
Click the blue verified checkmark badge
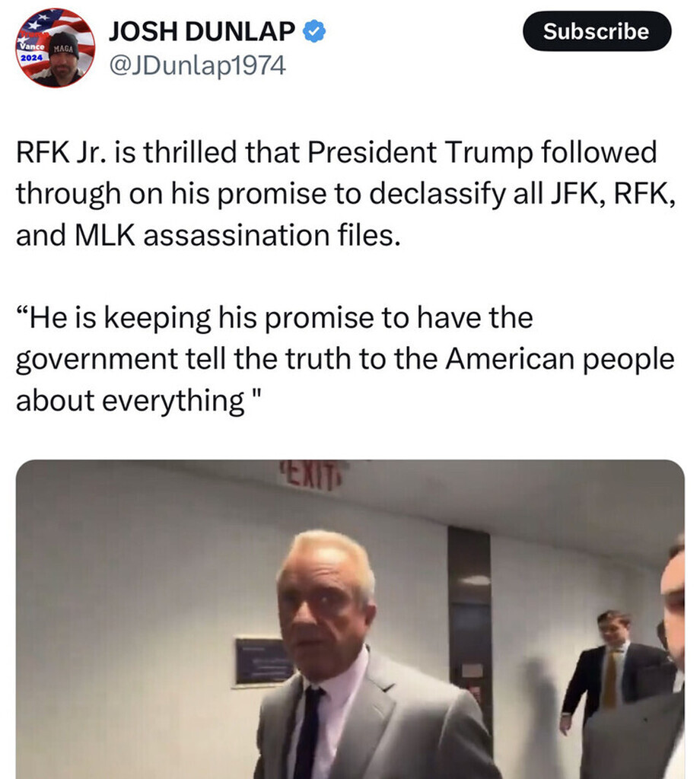pyautogui.click(x=314, y=32)
